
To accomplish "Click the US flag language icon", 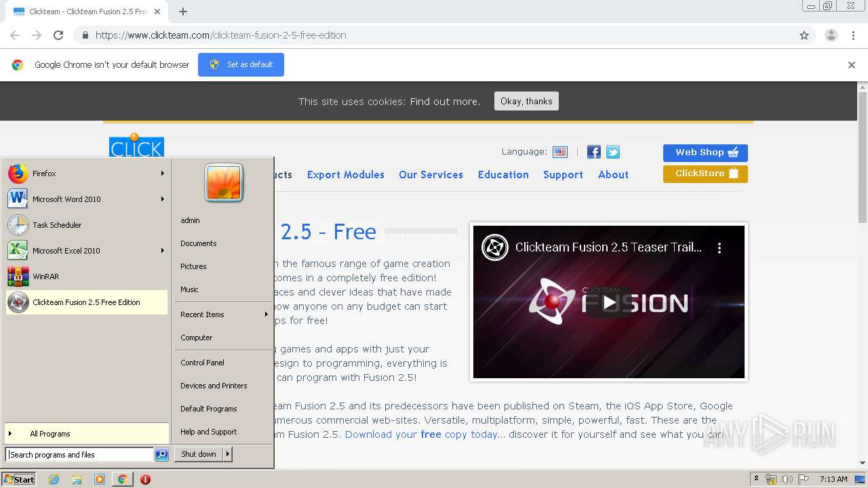I will click(560, 152).
